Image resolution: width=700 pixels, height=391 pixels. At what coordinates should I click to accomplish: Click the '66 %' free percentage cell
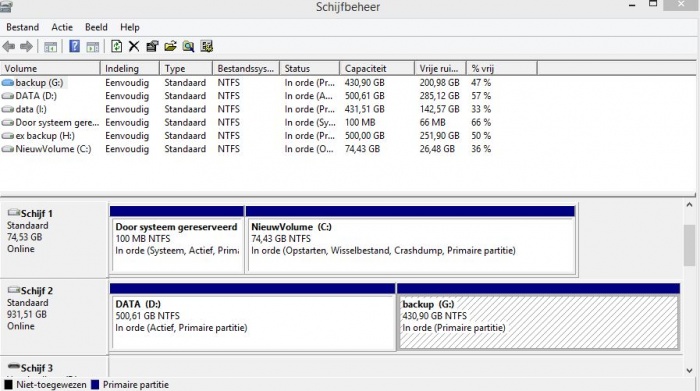[481, 123]
